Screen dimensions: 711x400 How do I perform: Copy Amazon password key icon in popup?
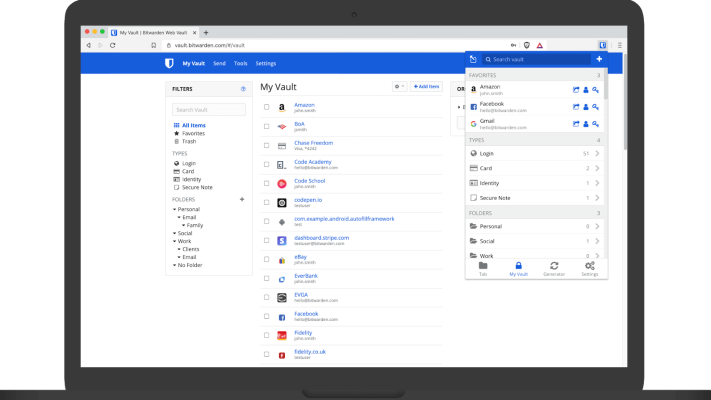click(595, 90)
